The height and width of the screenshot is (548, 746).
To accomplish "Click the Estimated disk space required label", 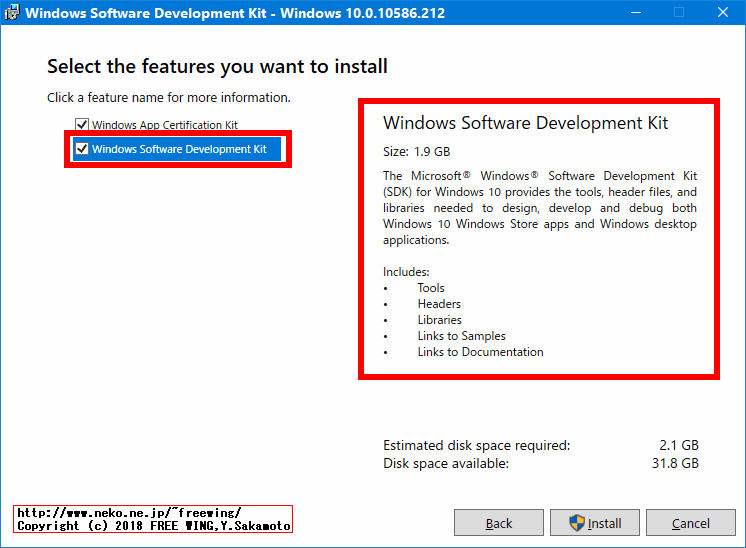I will [476, 445].
